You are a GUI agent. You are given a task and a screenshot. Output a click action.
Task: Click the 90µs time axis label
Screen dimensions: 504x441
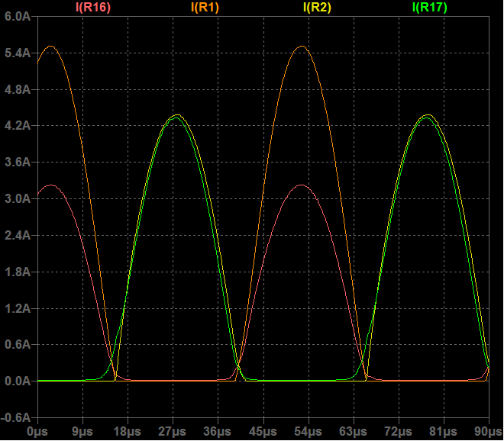click(x=489, y=431)
